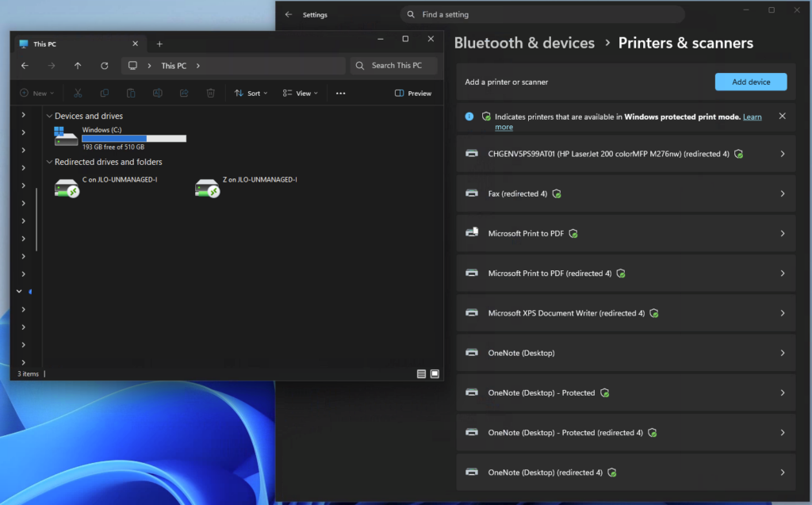
Task: Open the View options dropdown
Action: click(300, 94)
